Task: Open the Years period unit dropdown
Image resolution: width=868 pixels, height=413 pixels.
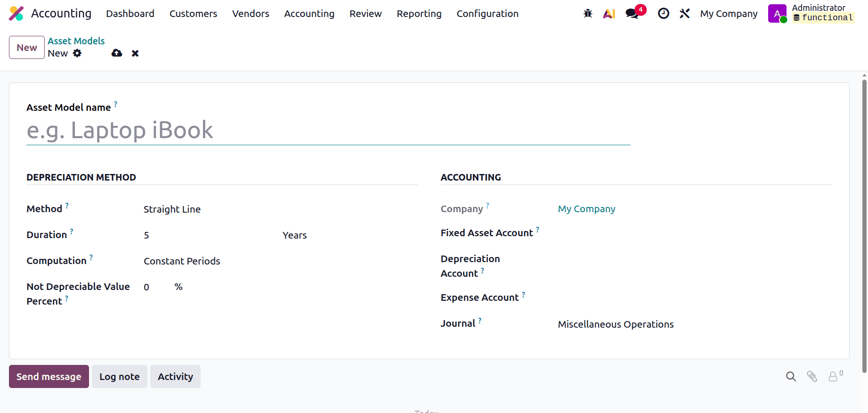Action: coord(350,235)
